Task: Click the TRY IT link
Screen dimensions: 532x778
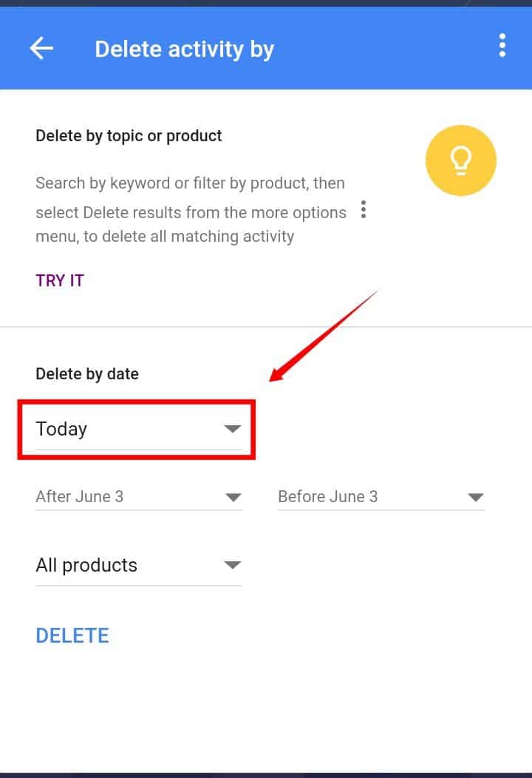Action: 60,280
